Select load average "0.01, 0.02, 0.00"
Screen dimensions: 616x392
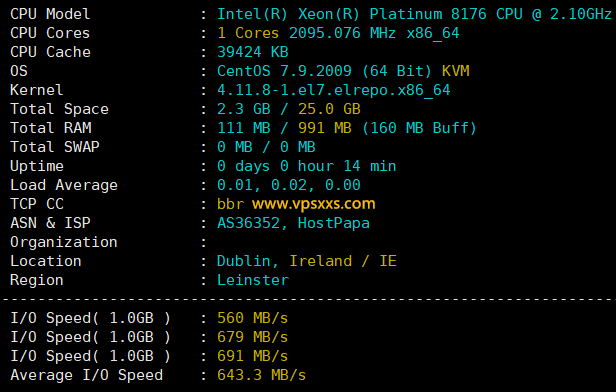pyautogui.click(x=289, y=185)
